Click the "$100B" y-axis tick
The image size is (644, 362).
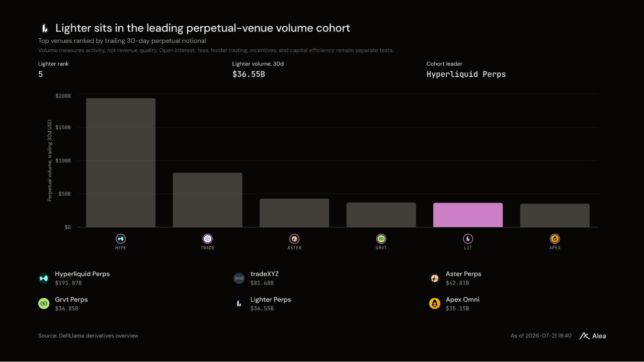63,161
